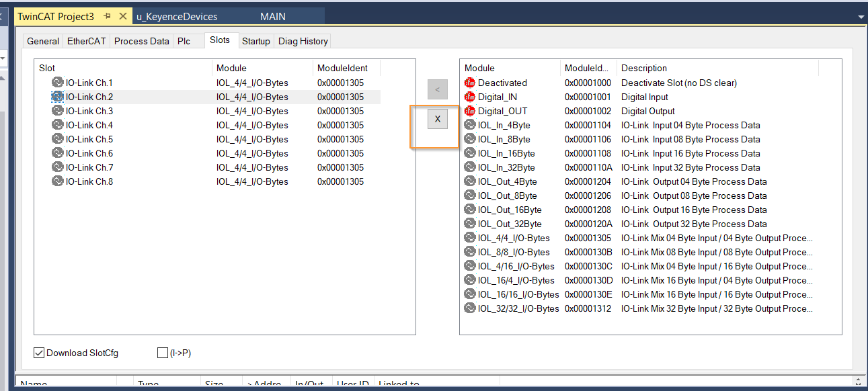
Task: Click the module ident 0x00001104
Action: coord(588,125)
